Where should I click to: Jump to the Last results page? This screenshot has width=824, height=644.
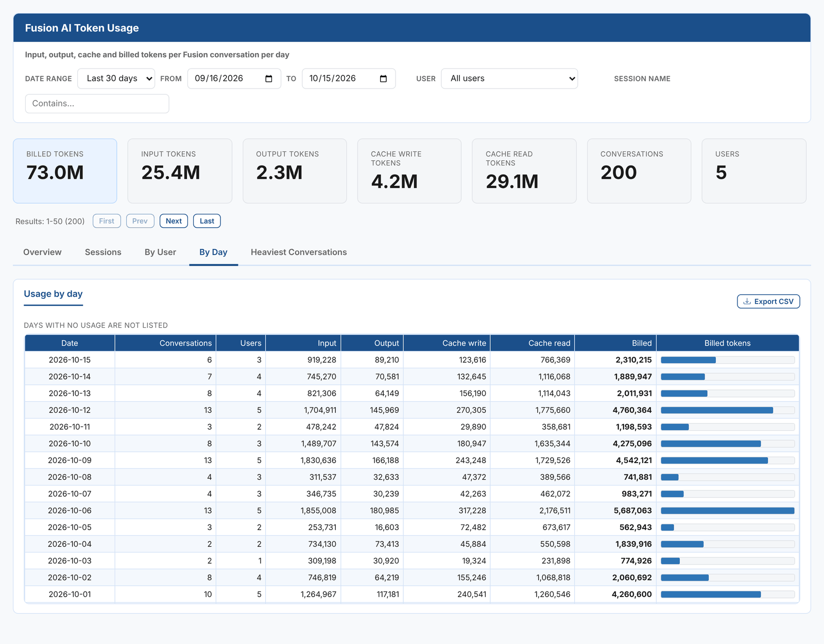207,221
